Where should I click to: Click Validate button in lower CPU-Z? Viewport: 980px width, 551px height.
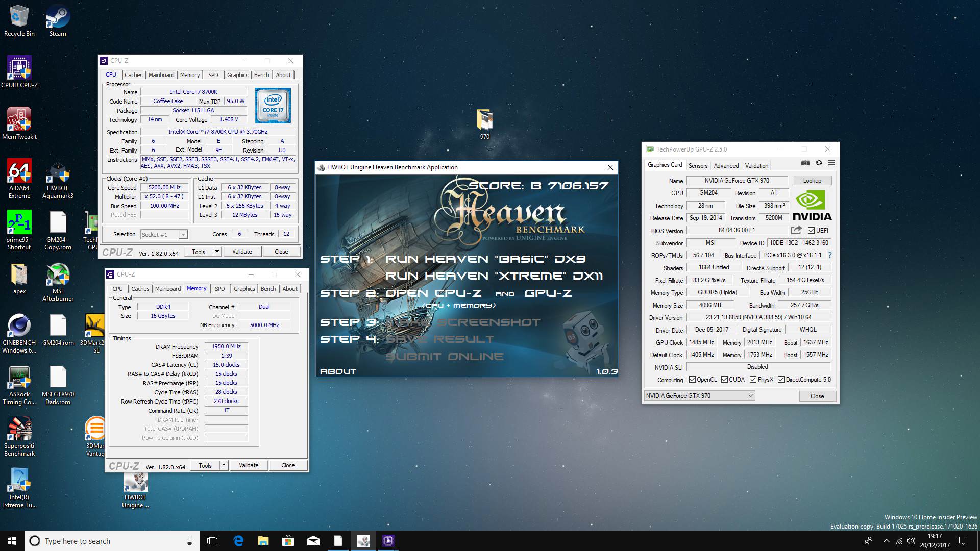tap(249, 465)
